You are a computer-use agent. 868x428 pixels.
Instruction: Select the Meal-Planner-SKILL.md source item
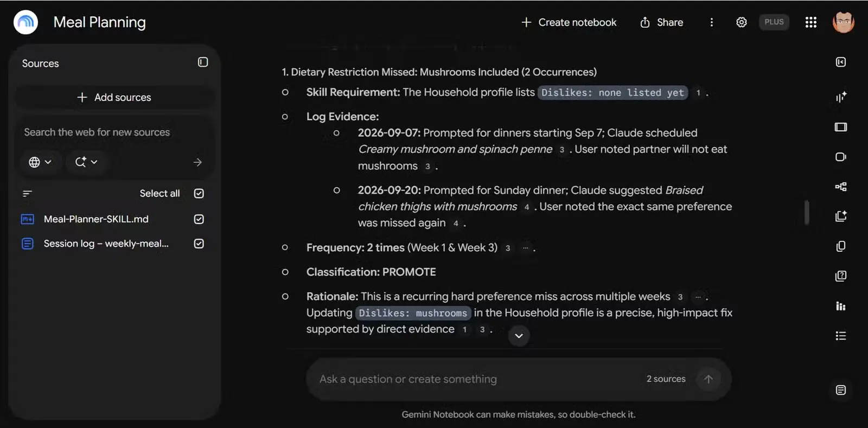(x=96, y=219)
